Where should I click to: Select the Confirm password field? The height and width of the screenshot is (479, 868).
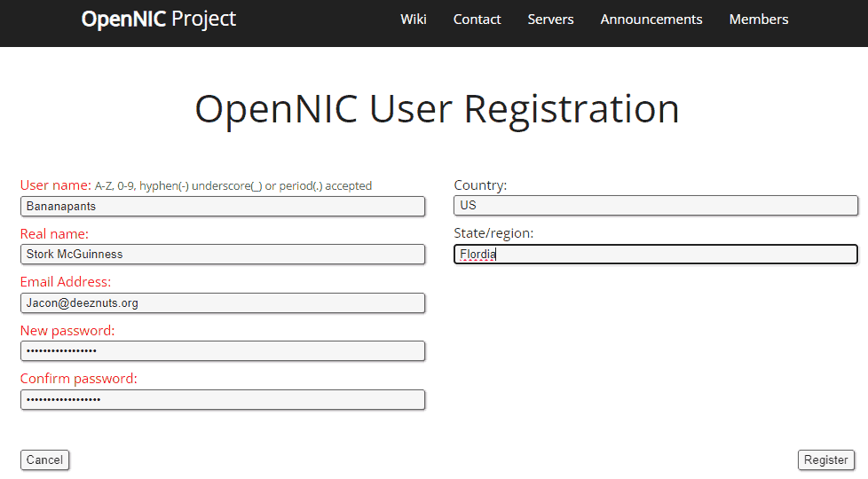[x=223, y=400]
